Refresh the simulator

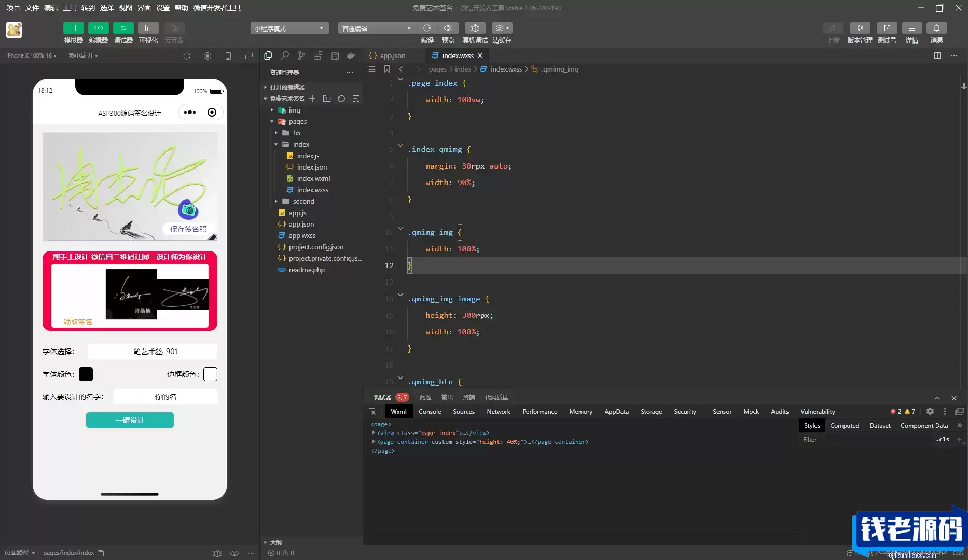pos(187,56)
